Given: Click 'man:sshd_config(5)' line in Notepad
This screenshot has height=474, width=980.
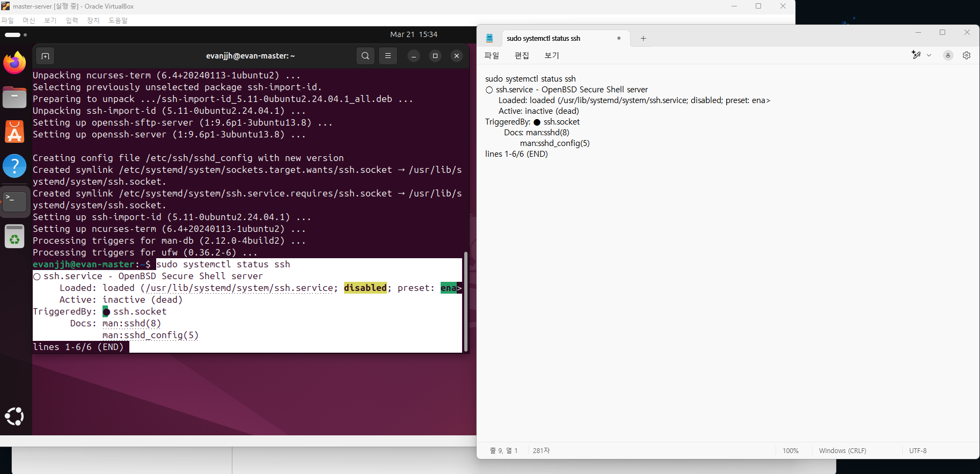Looking at the screenshot, I should (x=555, y=143).
